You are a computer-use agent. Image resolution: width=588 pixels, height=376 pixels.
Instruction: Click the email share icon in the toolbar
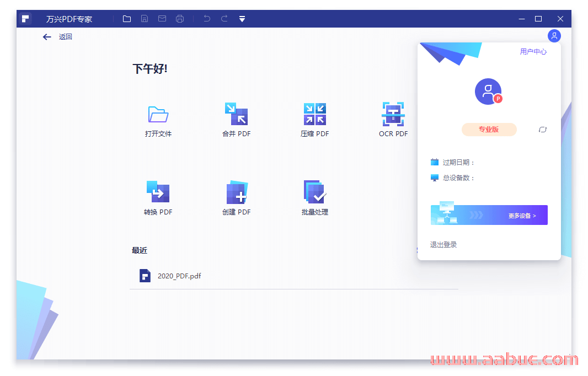[162, 18]
